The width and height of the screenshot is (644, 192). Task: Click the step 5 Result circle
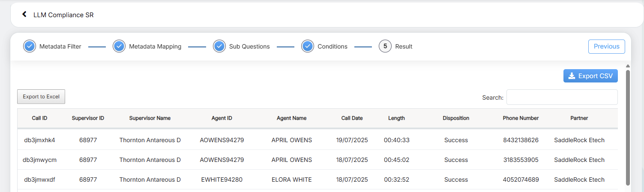(x=385, y=46)
